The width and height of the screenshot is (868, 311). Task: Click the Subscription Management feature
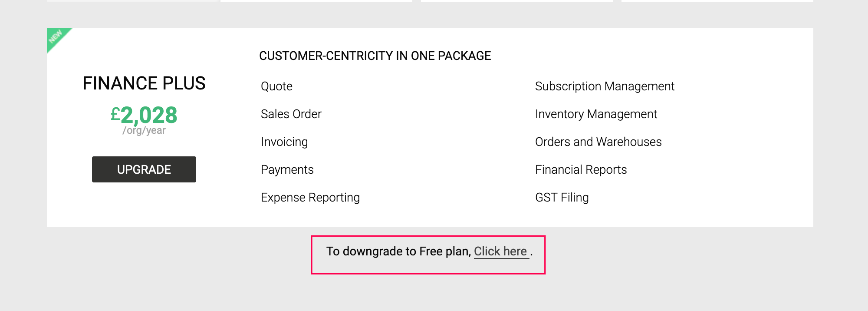click(x=605, y=86)
